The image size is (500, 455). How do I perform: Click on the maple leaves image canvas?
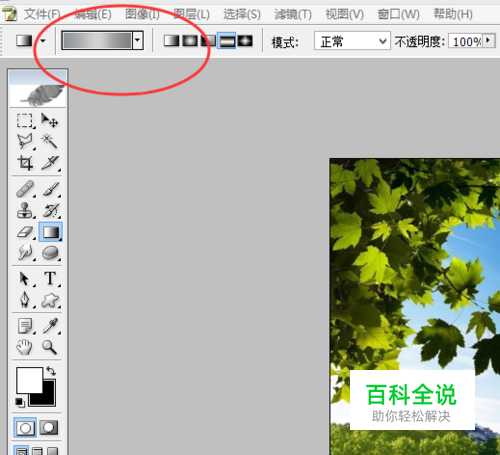pos(415,307)
